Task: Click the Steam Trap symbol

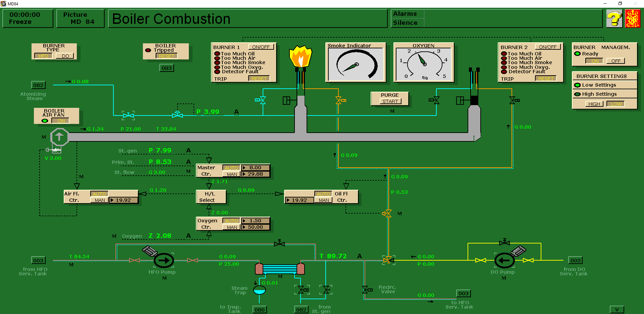Action: 259,290
